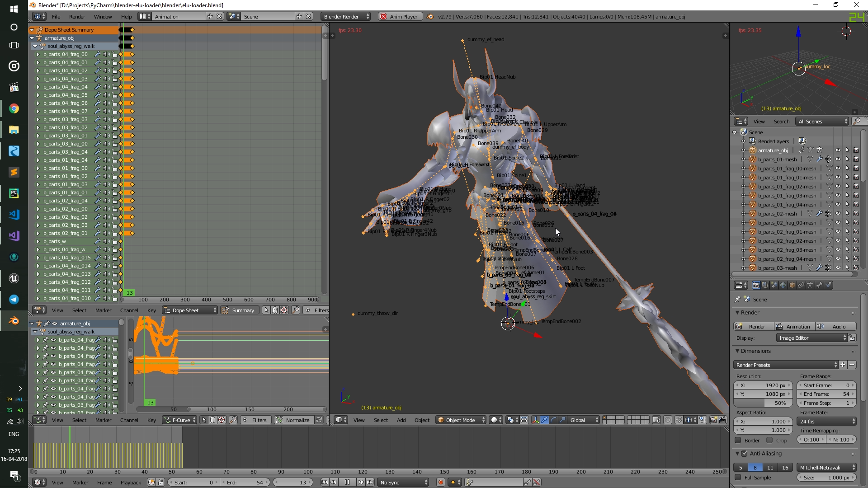Click the Audio mixdown button
Screen dimensions: 868x488
(x=836, y=326)
